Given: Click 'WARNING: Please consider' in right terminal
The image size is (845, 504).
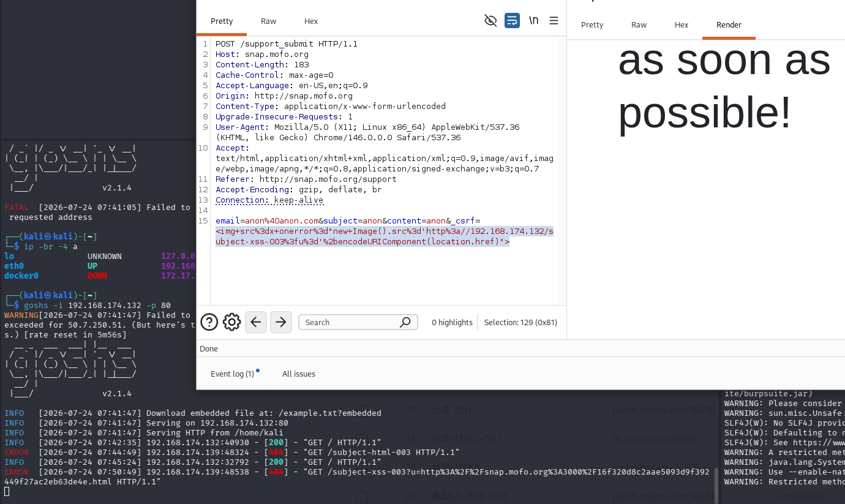Looking at the screenshot, I should (x=783, y=403).
